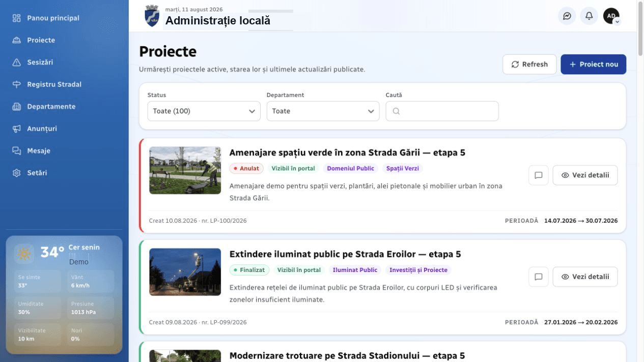The height and width of the screenshot is (362, 644).
Task: Click the Vânt 6 km/h weather tile
Action: (x=90, y=281)
